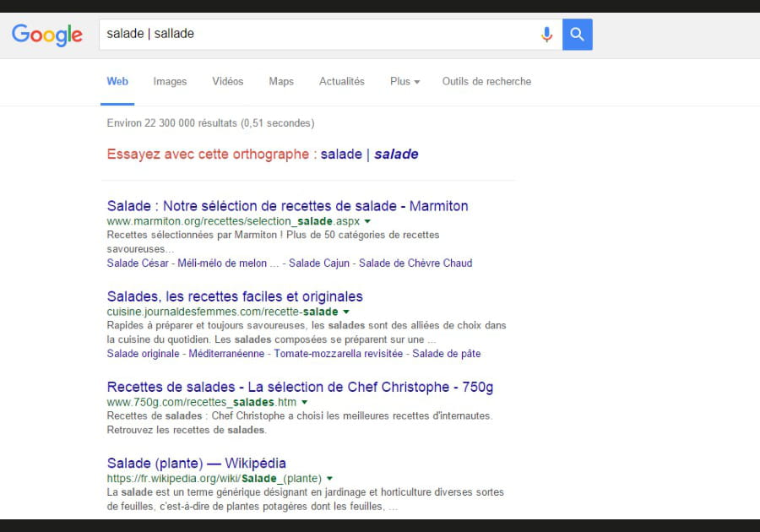This screenshot has width=760, height=532.
Task: Switch to the Vidéos tab
Action: [x=227, y=81]
